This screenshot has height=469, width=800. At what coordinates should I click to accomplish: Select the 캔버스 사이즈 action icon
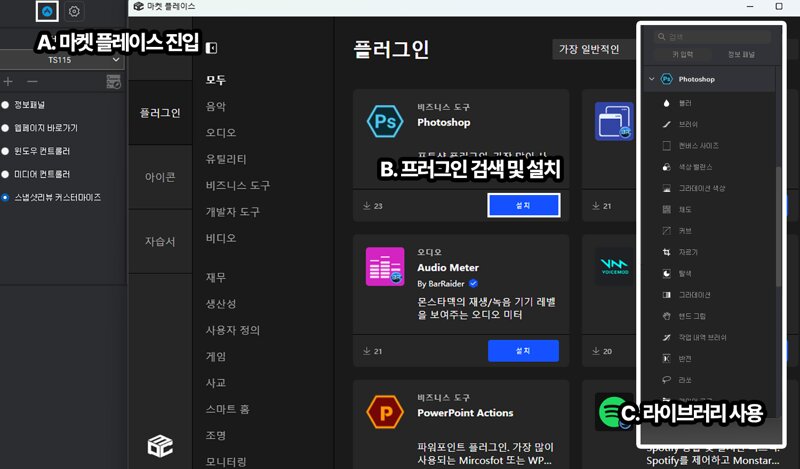(666, 146)
